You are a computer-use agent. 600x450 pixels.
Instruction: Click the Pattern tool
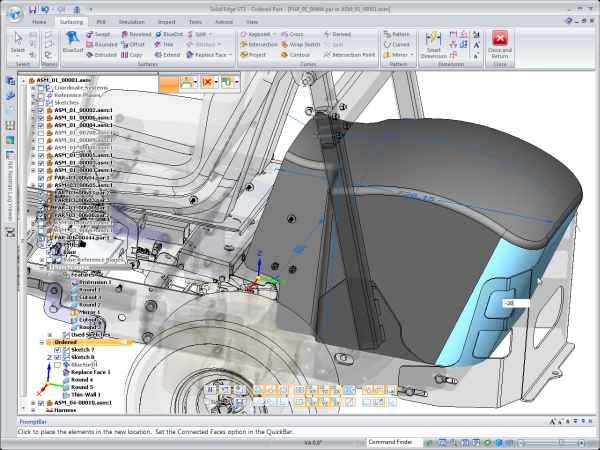pyautogui.click(x=399, y=33)
